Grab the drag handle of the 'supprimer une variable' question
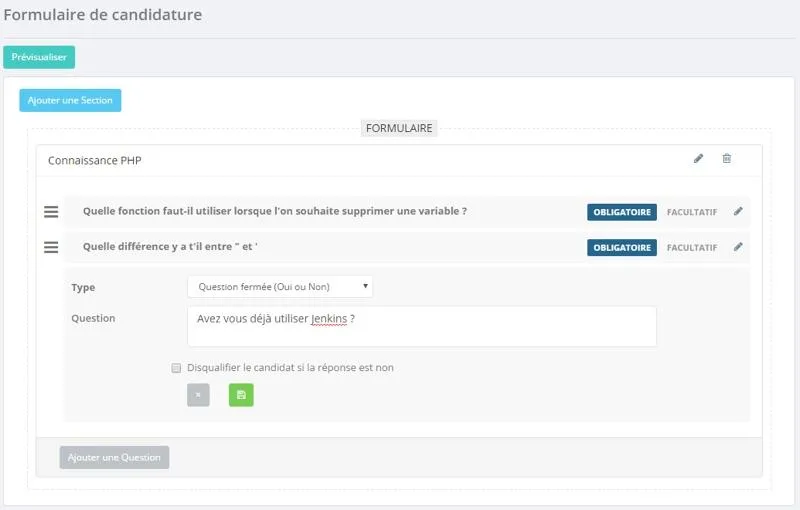Image resolution: width=800 pixels, height=510 pixels. [x=51, y=212]
